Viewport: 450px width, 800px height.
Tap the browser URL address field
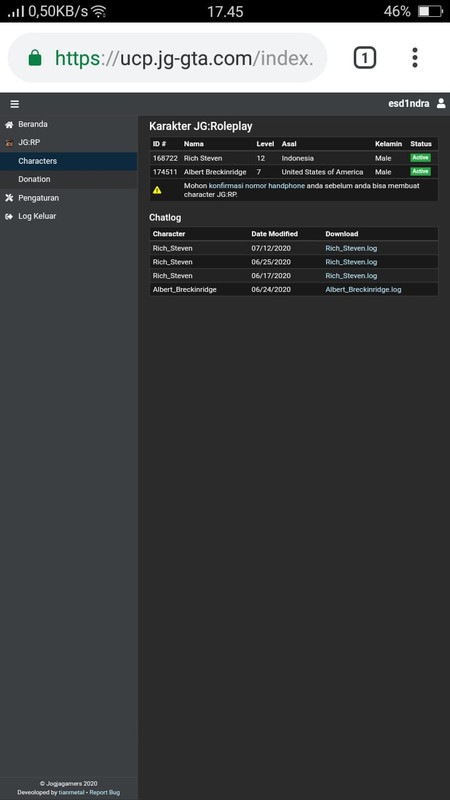(x=167, y=58)
